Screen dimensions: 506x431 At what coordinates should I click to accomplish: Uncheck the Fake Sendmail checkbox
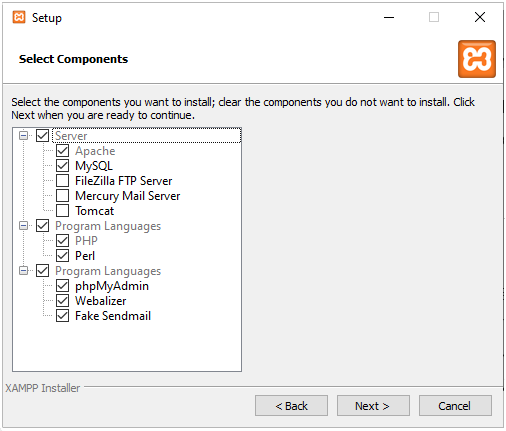(63, 316)
